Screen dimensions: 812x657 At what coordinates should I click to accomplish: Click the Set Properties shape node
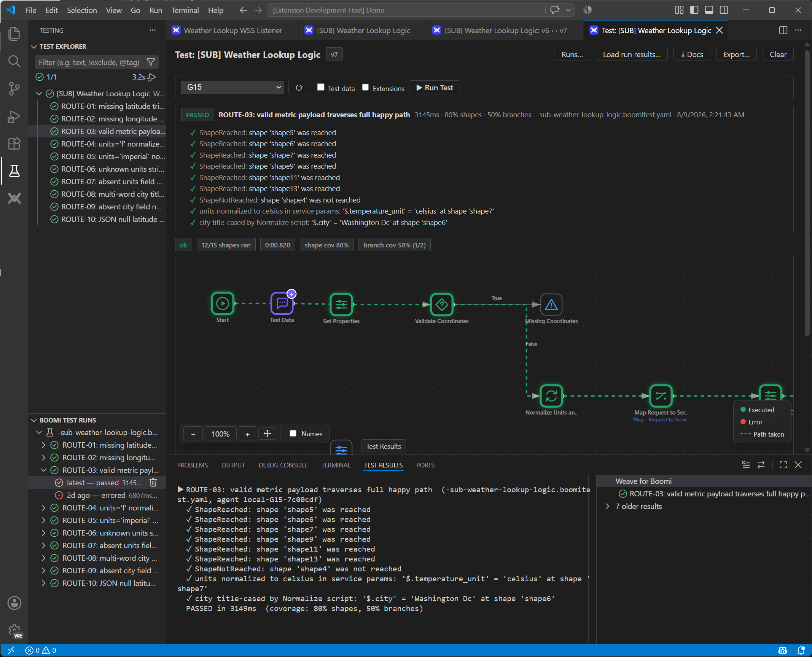[341, 305]
